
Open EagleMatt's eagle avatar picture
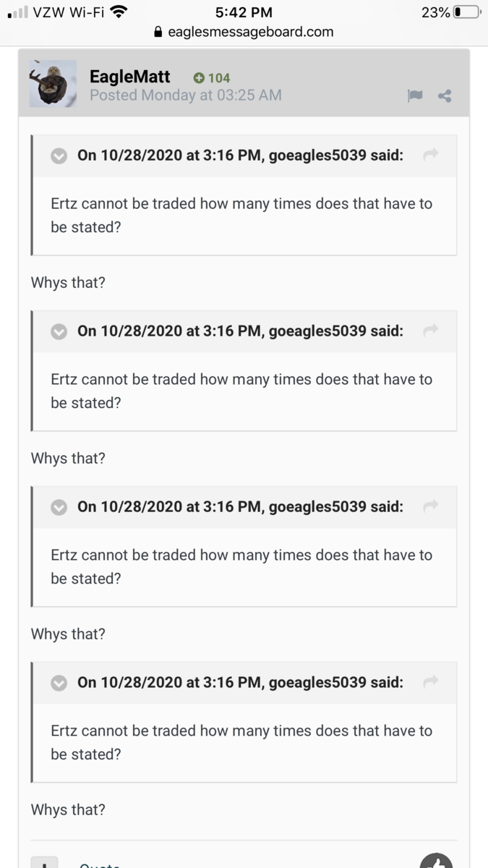[53, 84]
